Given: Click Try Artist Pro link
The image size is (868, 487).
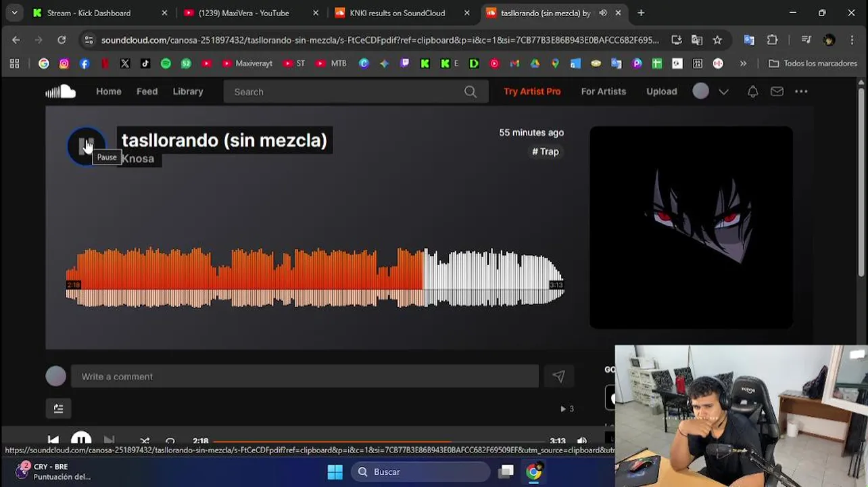Looking at the screenshot, I should [x=532, y=91].
